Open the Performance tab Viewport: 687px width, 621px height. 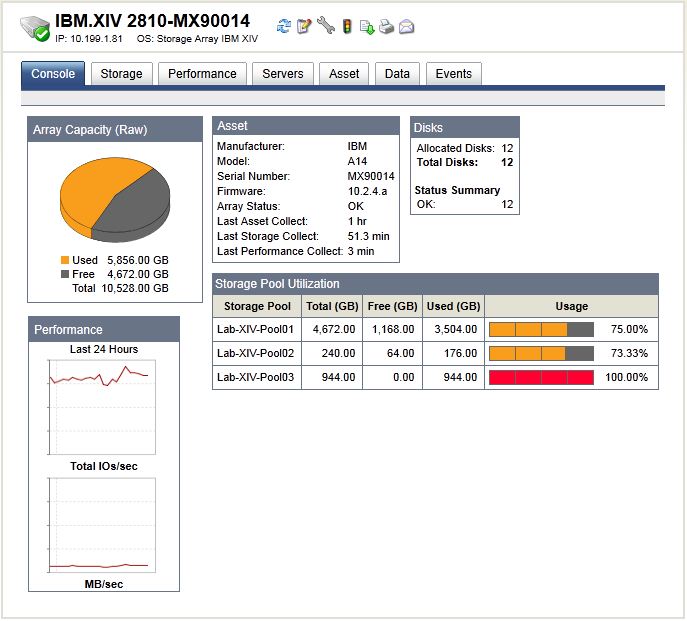202,74
